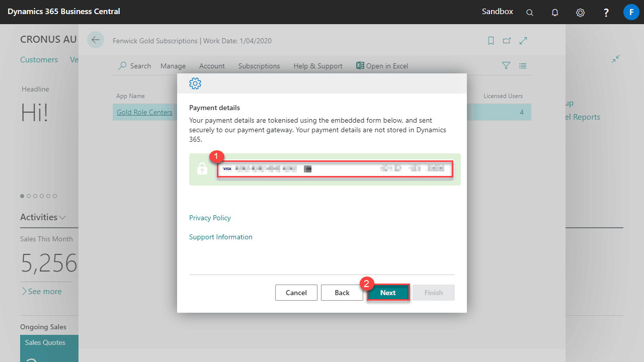Click the search magnifier in top bar
644x362 pixels.
point(530,13)
